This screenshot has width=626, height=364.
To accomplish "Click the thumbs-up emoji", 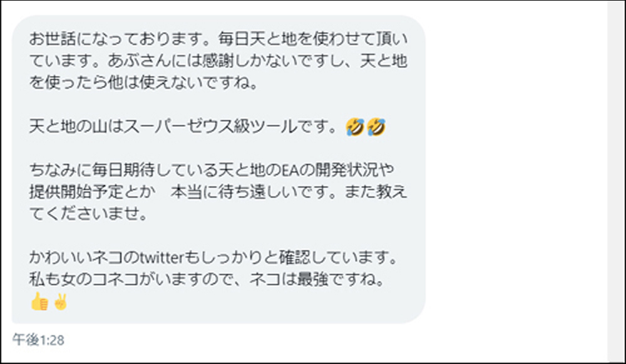I will [39, 301].
